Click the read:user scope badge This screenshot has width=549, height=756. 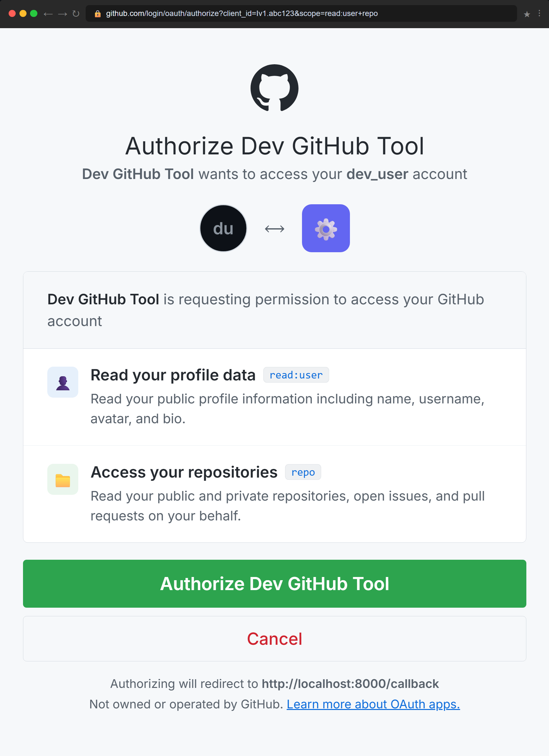[x=296, y=375]
